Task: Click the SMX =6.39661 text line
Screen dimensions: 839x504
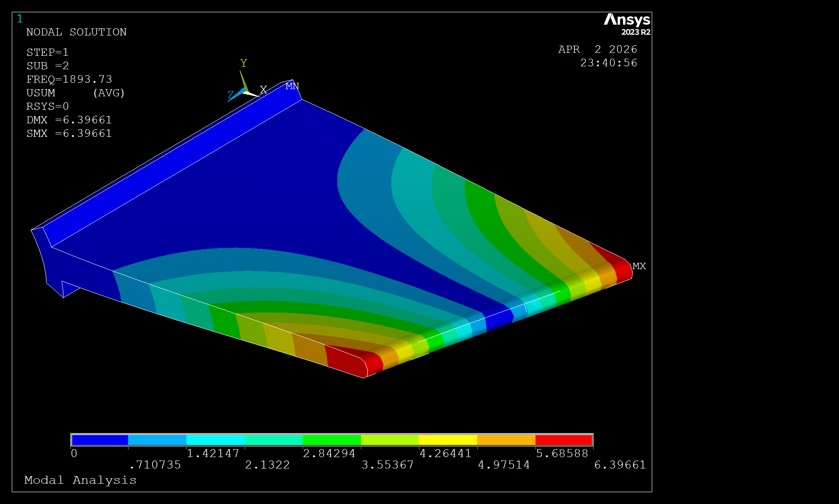Action: click(69, 133)
